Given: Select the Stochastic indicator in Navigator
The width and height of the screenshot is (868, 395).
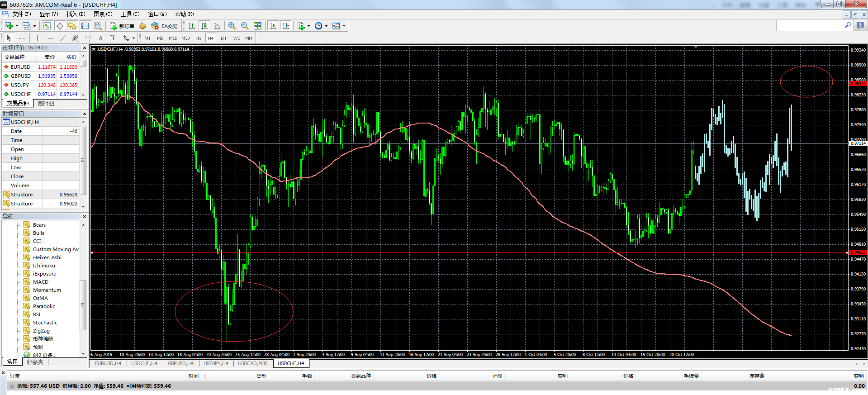Looking at the screenshot, I should click(45, 323).
